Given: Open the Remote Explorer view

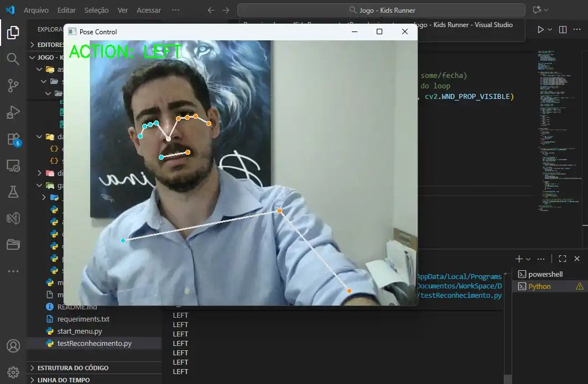Looking at the screenshot, I should pos(13,165).
